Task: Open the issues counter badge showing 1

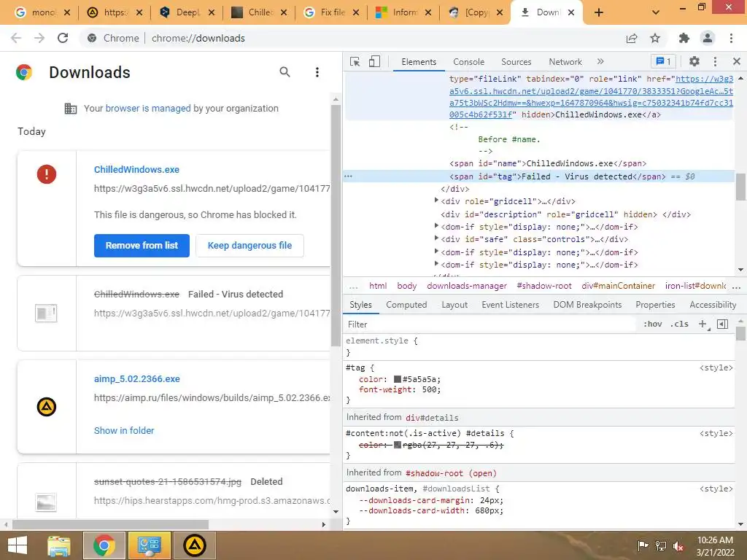Action: click(x=663, y=61)
